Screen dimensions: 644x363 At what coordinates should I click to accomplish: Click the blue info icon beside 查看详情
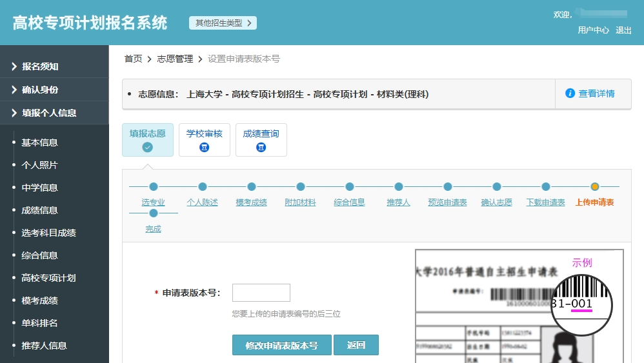[x=570, y=93]
